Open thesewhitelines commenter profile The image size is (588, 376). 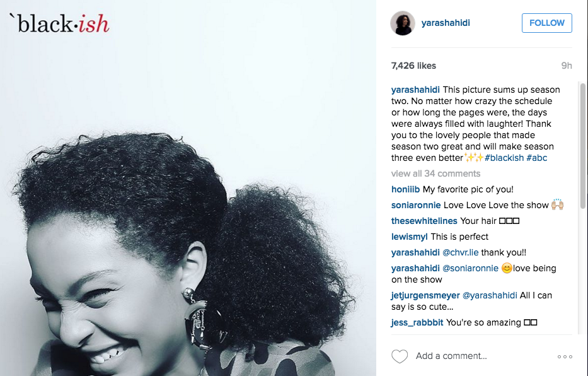tap(424, 221)
